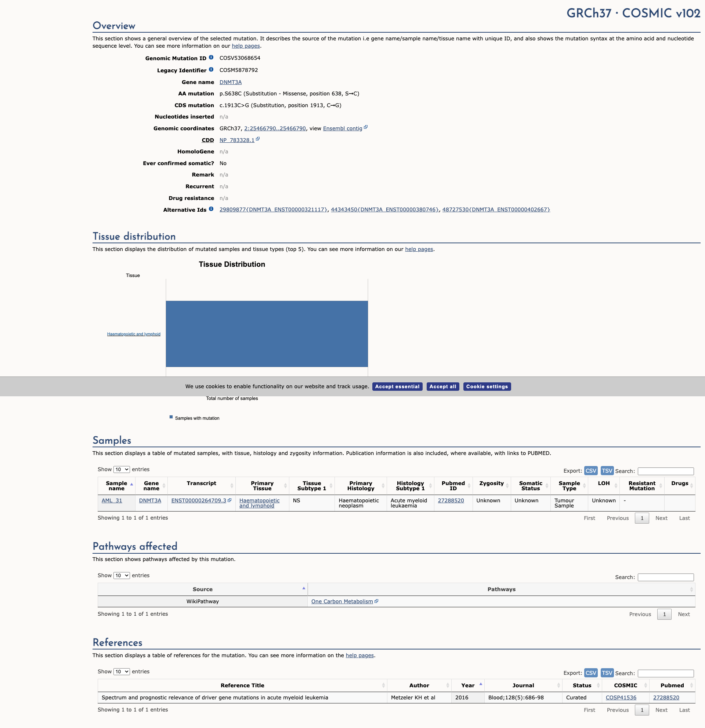Click COSV53068654 mutation ID text
The image size is (705, 728).
[240, 58]
